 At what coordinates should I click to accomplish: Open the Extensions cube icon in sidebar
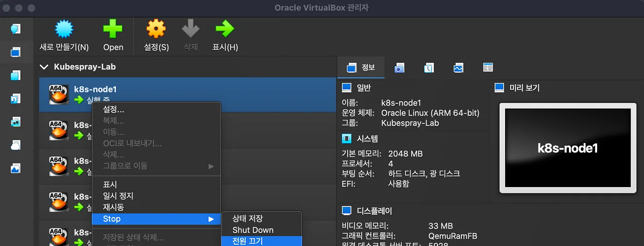pos(16,75)
